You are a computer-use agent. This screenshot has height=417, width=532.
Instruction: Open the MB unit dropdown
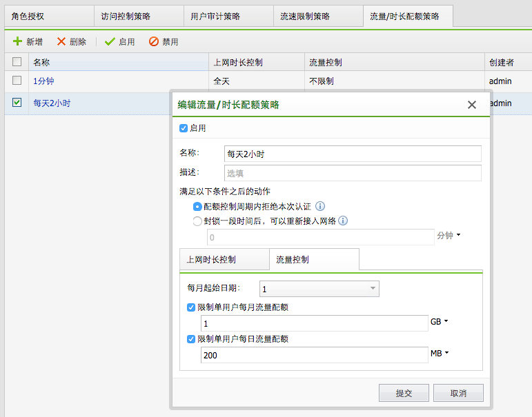click(x=440, y=354)
